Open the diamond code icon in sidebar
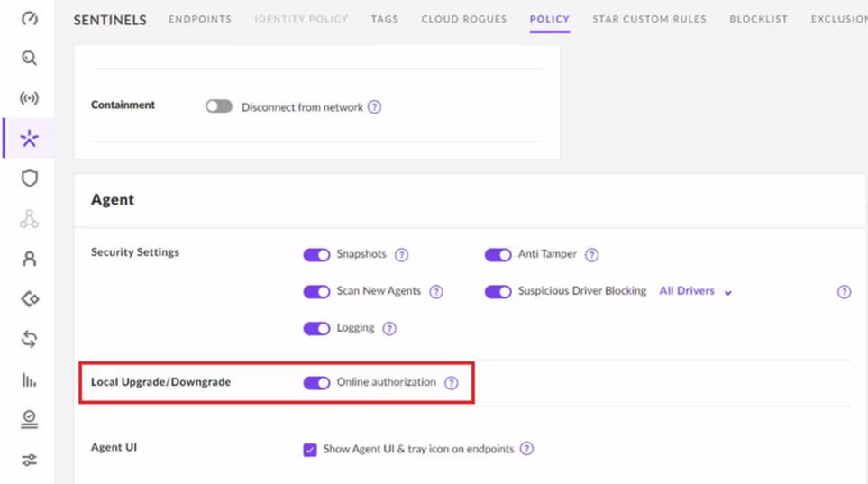This screenshot has width=868, height=484. tap(30, 299)
